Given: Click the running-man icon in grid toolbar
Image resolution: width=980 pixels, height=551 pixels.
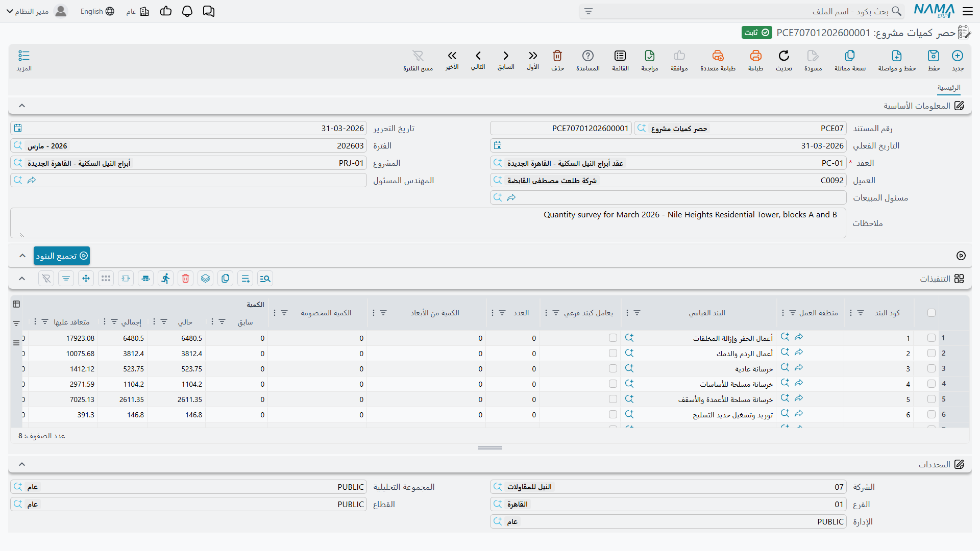Looking at the screenshot, I should [165, 279].
